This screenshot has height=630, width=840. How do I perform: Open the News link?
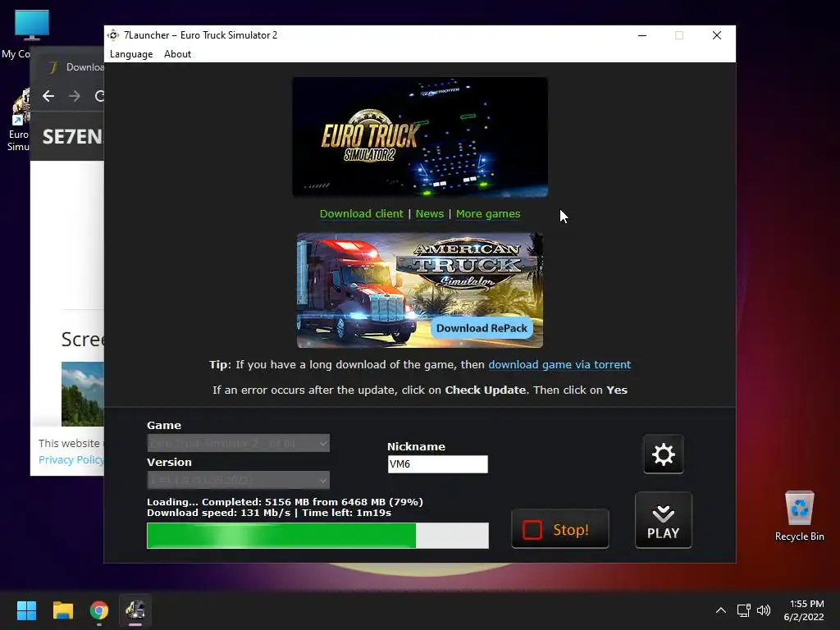[x=430, y=214]
